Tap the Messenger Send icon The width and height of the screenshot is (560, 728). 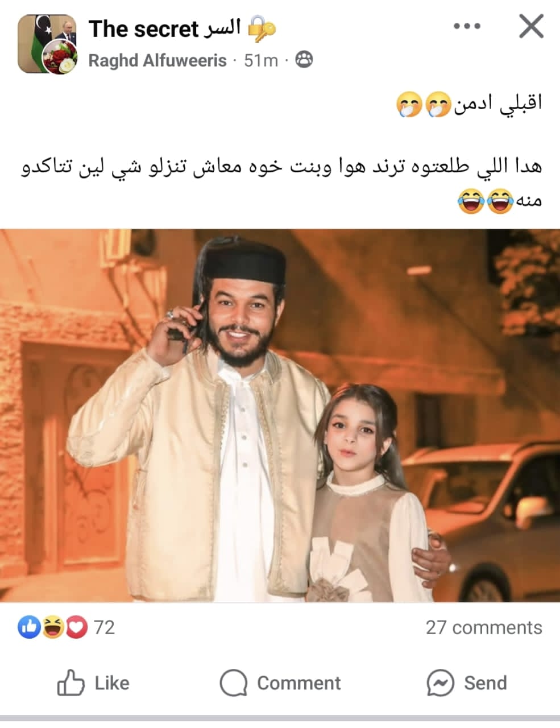pyautogui.click(x=440, y=682)
